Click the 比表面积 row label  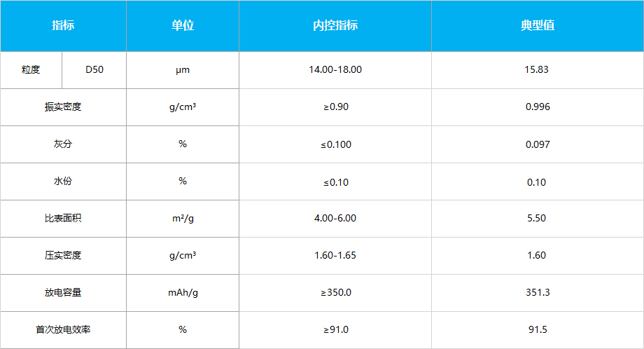pyautogui.click(x=63, y=218)
